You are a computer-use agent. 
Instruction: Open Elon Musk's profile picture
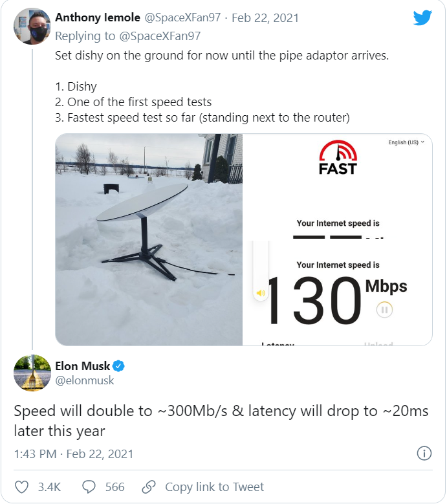32,373
